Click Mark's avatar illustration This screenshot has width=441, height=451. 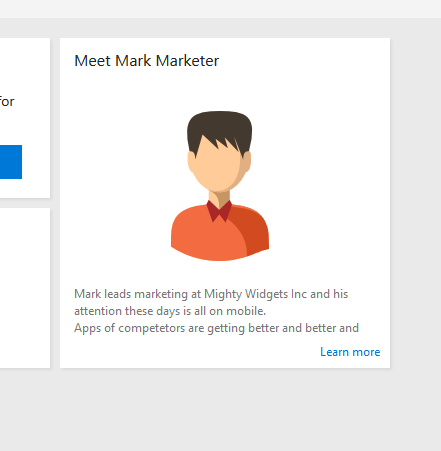(x=220, y=186)
